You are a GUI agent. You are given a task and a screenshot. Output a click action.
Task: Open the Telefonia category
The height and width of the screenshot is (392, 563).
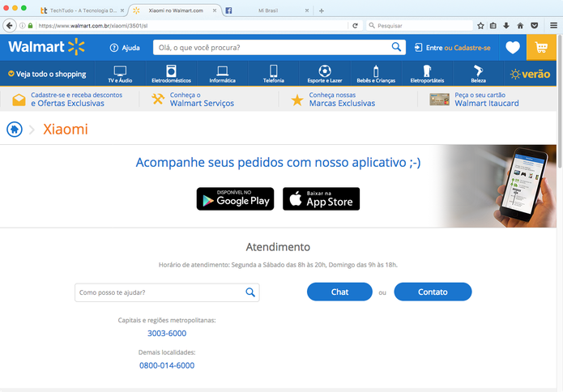point(274,74)
